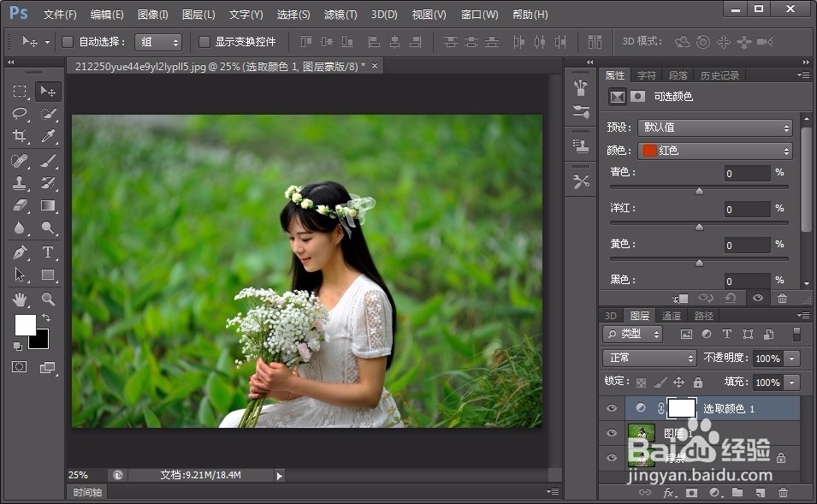Toggle adjustment visibility eye in Properties panel
This screenshot has width=817, height=504.
click(x=758, y=298)
